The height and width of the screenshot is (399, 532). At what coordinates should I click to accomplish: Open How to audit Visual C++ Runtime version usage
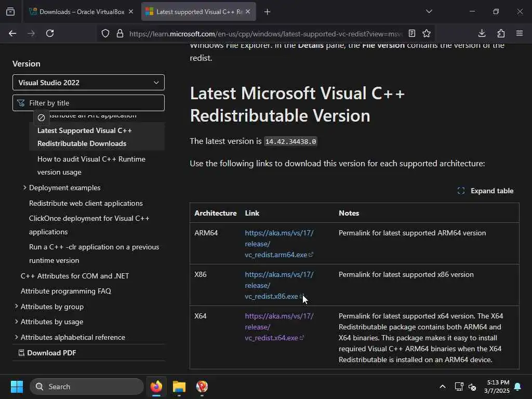click(91, 166)
